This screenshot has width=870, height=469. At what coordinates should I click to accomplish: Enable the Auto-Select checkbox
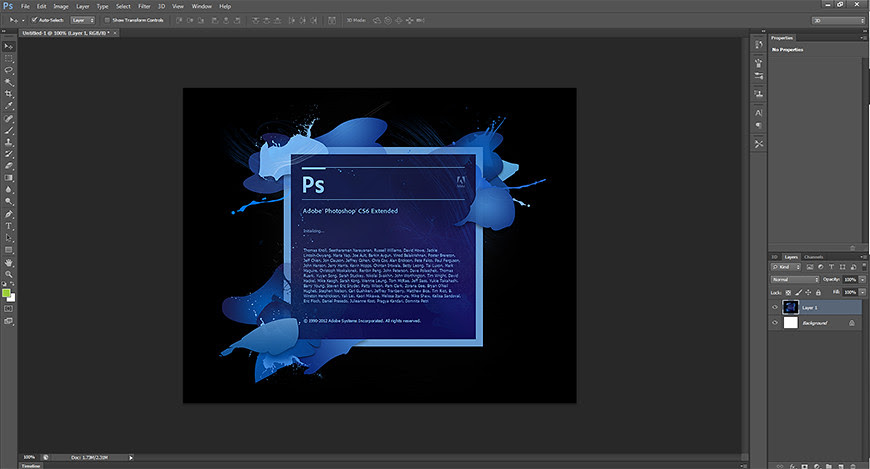click(34, 20)
